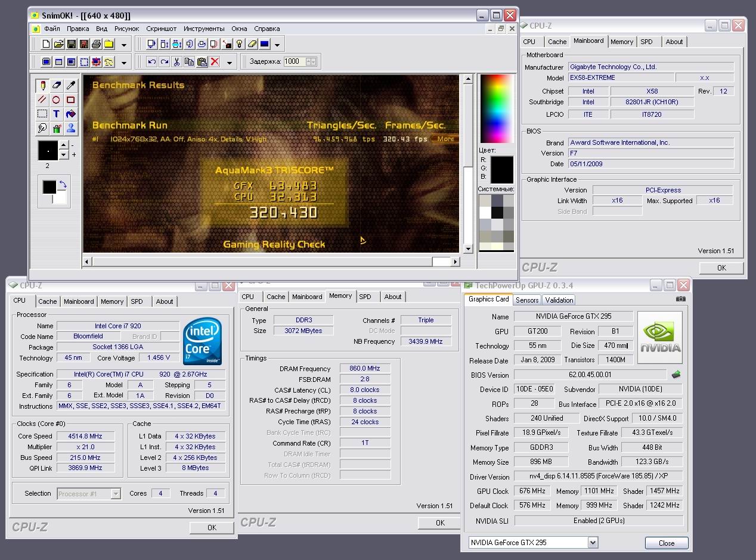Image resolution: width=756 pixels, height=560 pixels.
Task: Click the BIOS save chip icon in GPU-Z
Action: pos(676,375)
